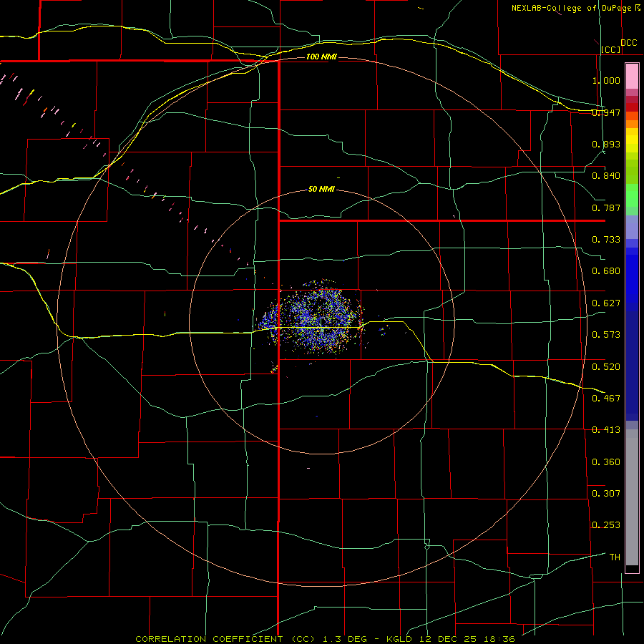Pick the gray swatch in color bar

pyautogui.click(x=632, y=497)
